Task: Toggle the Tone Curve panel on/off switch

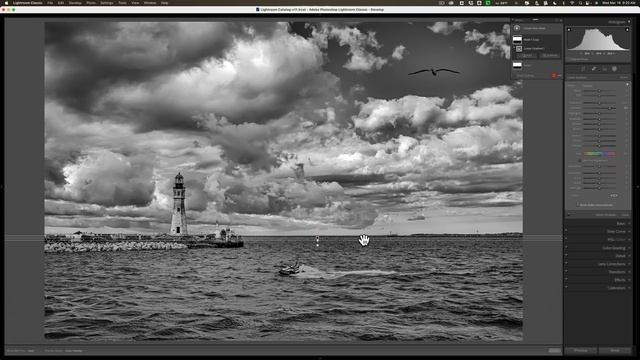Action: pos(566,231)
